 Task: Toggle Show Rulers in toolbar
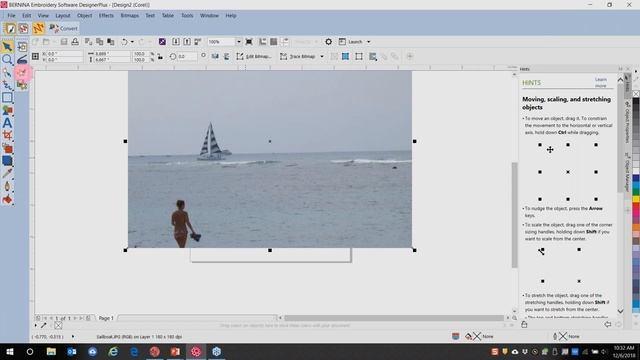click(x=262, y=42)
